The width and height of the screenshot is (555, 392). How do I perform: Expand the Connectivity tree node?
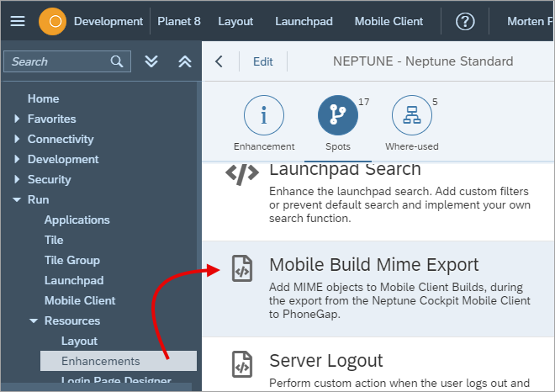[17, 139]
